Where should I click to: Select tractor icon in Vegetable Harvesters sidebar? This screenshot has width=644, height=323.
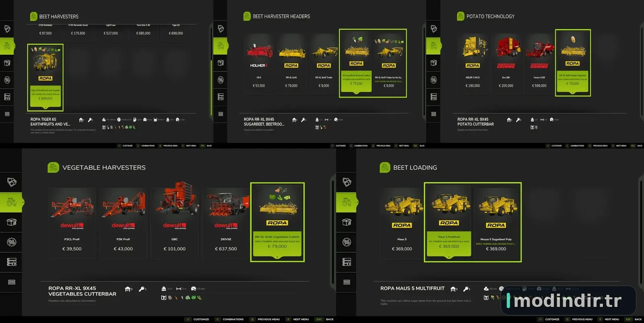pos(12,202)
